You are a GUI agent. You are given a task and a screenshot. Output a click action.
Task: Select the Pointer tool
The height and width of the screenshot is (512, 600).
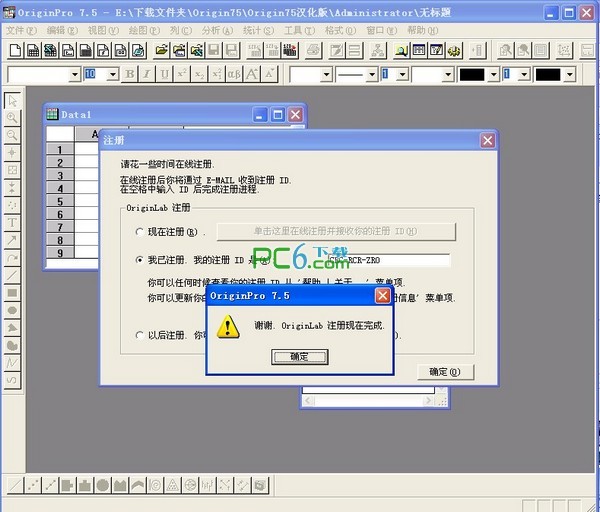[12, 101]
